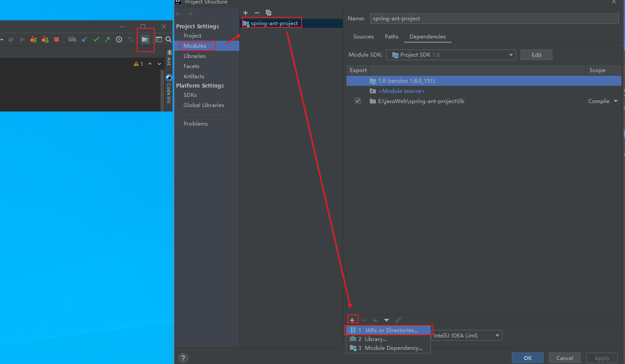Debug with JRebel icon in IDE toolbar
625x364 pixels.
tap(45, 39)
